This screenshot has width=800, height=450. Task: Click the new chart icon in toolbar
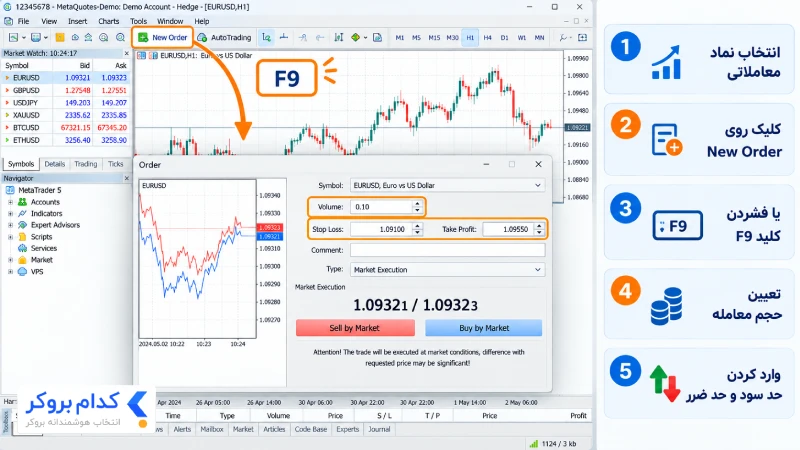[x=13, y=37]
